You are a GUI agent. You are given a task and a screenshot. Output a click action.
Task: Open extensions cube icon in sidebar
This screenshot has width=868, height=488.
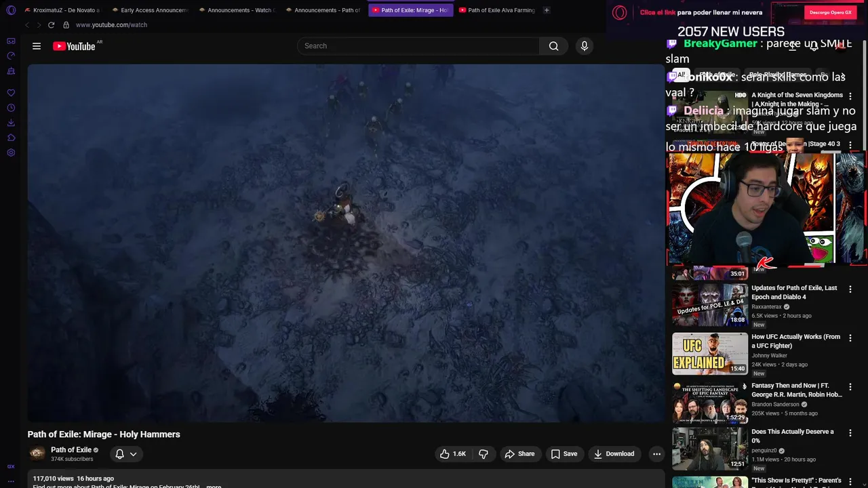(x=11, y=138)
